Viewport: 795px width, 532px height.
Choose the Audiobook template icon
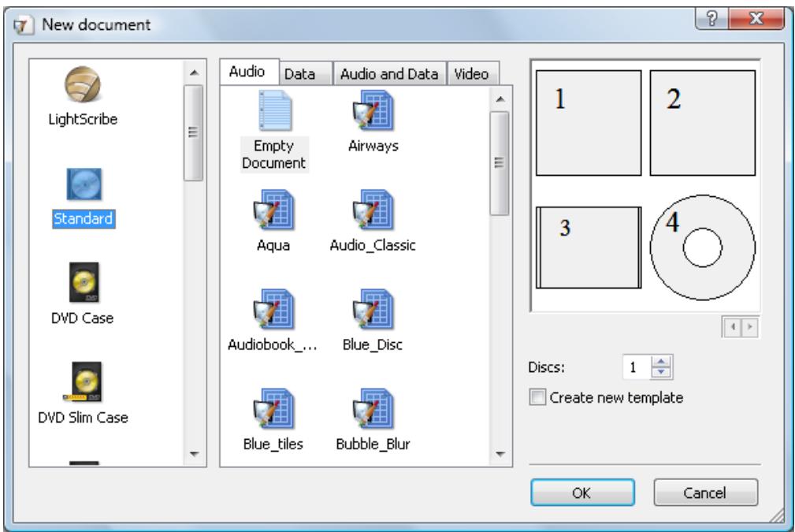273,310
